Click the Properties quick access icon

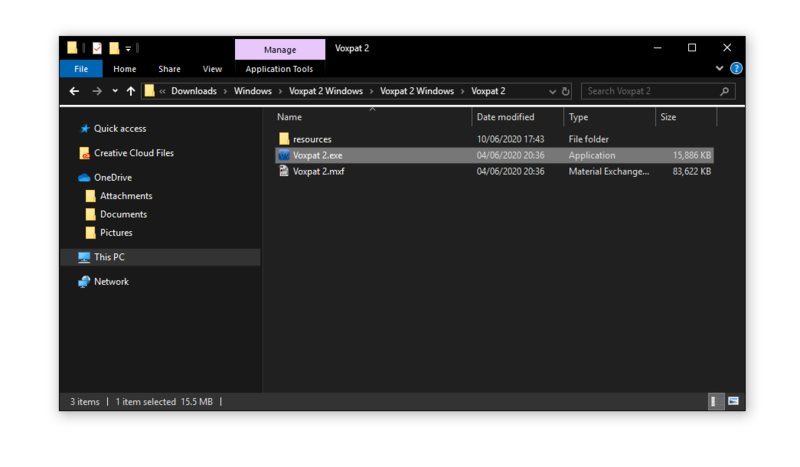[x=97, y=48]
